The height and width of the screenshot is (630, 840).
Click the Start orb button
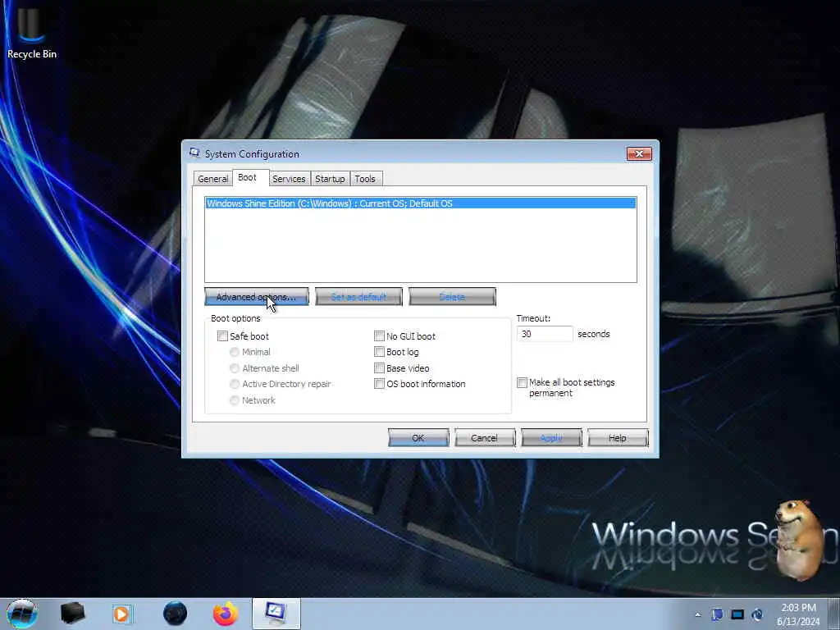click(22, 614)
